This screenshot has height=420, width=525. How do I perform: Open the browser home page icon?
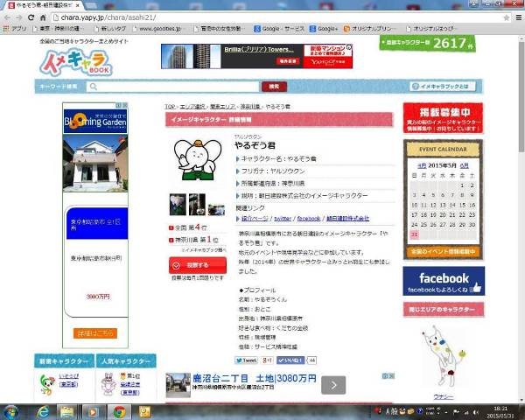(x=43, y=17)
